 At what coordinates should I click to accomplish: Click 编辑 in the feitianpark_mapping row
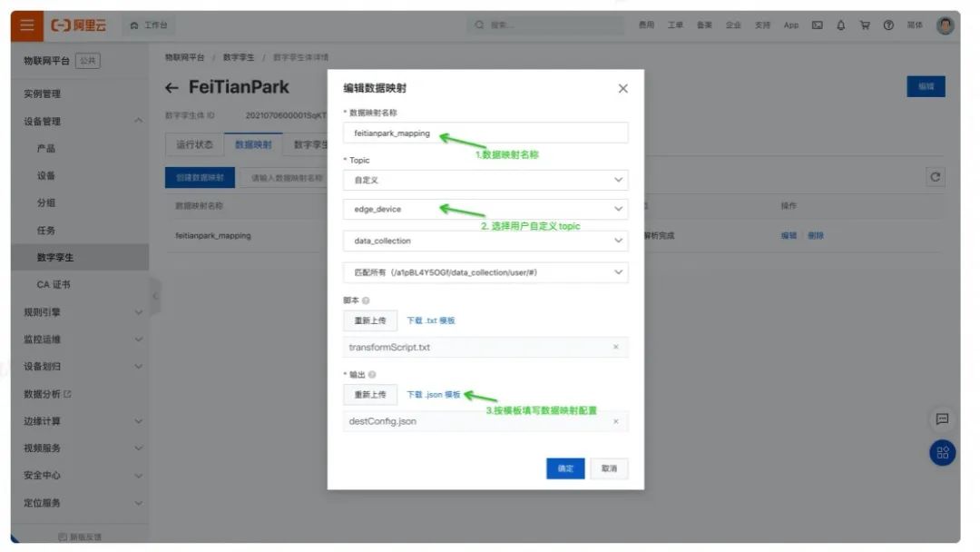[x=789, y=236]
